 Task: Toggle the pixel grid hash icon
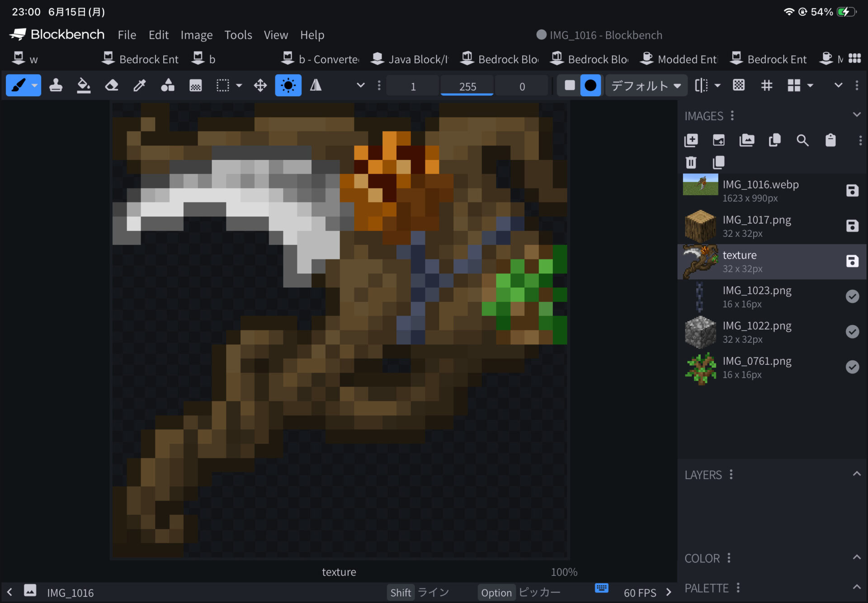[767, 85]
